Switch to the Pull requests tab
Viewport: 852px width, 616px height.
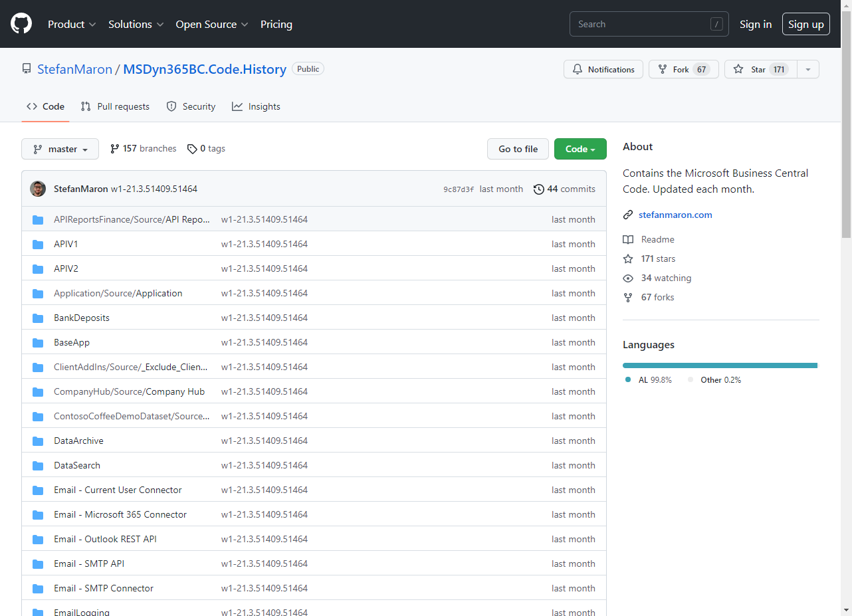(x=115, y=106)
